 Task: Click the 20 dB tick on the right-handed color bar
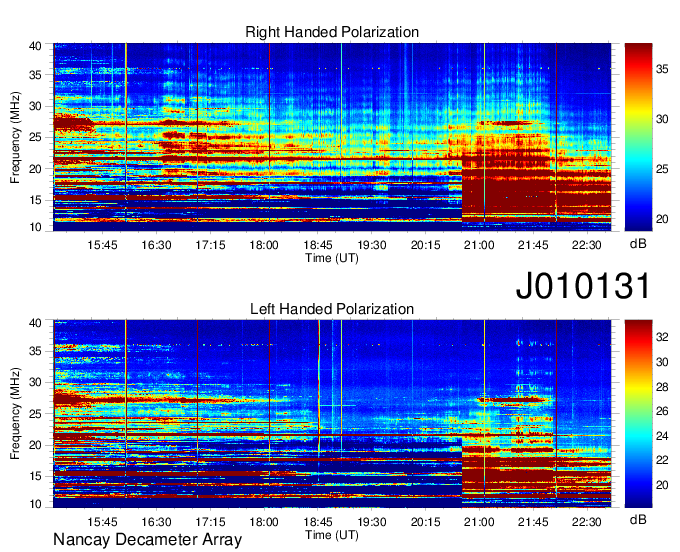pos(662,219)
